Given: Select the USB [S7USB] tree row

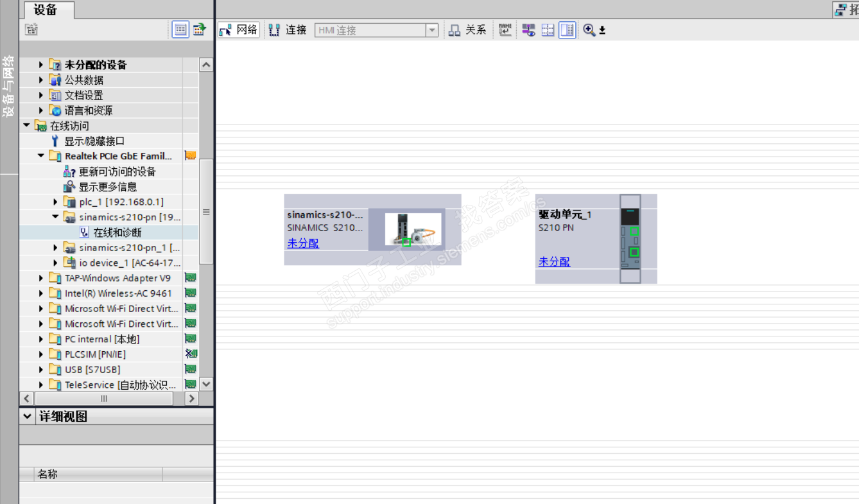Looking at the screenshot, I should pyautogui.click(x=108, y=370).
